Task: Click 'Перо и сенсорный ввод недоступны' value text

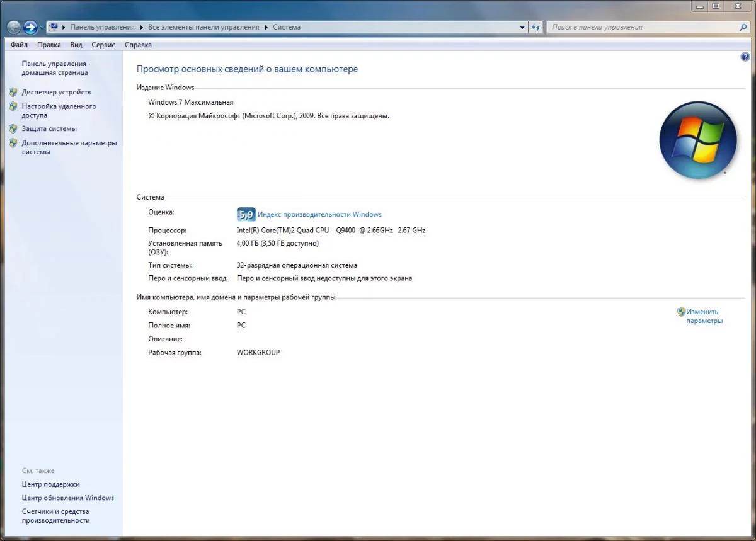Action: pos(324,278)
